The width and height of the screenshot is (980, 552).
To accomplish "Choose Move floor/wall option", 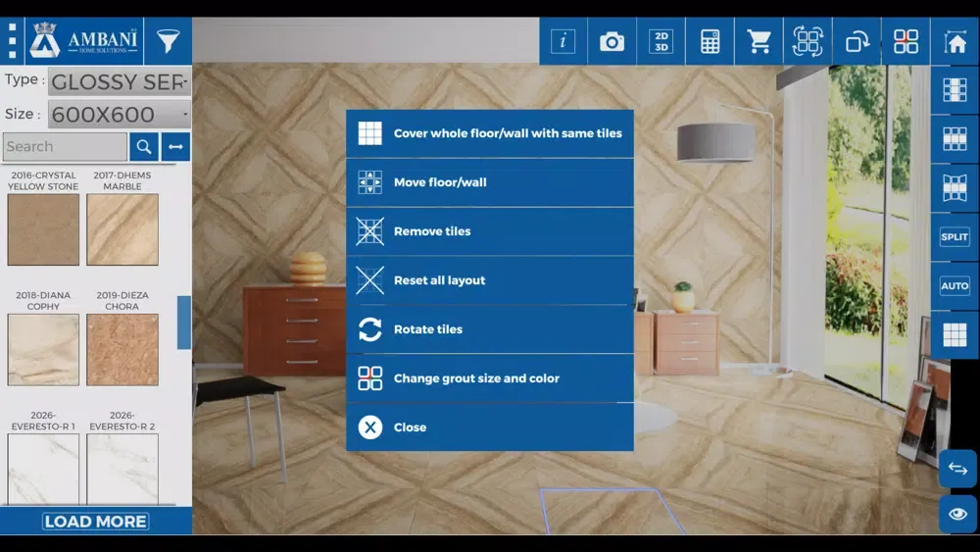I will pos(490,182).
